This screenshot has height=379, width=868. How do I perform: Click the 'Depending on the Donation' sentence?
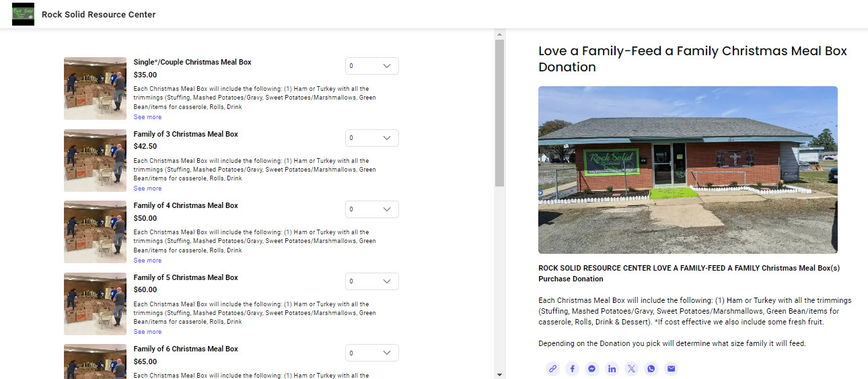[x=672, y=343]
